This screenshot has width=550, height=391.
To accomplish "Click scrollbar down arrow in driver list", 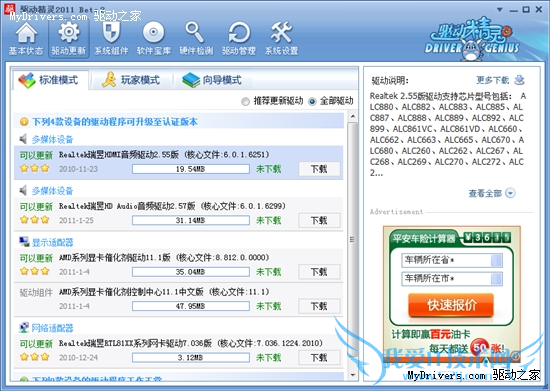I will pos(353,375).
